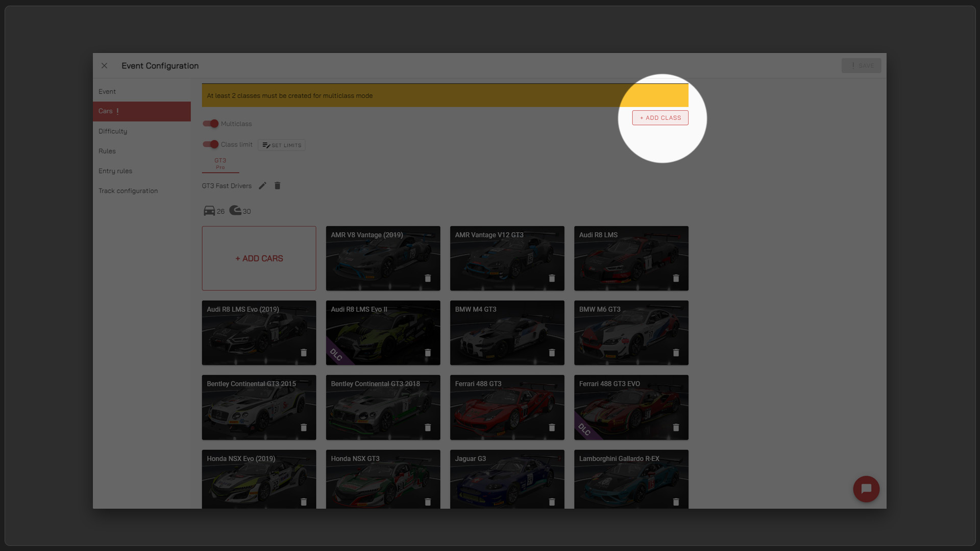This screenshot has height=551, width=980.
Task: Remove the Audi R8 LMS car via trash icon
Action: pyautogui.click(x=676, y=278)
